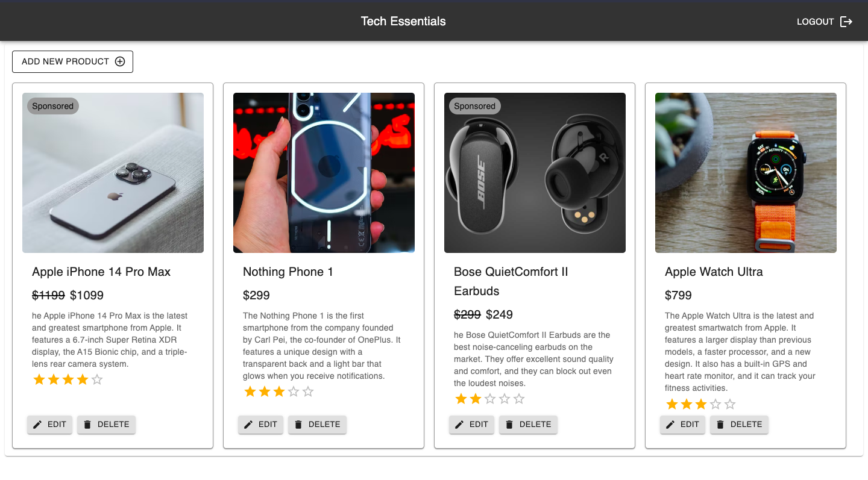Click the pencil icon on Bose QuietComfort card
This screenshot has height=480, width=868.
tap(459, 424)
